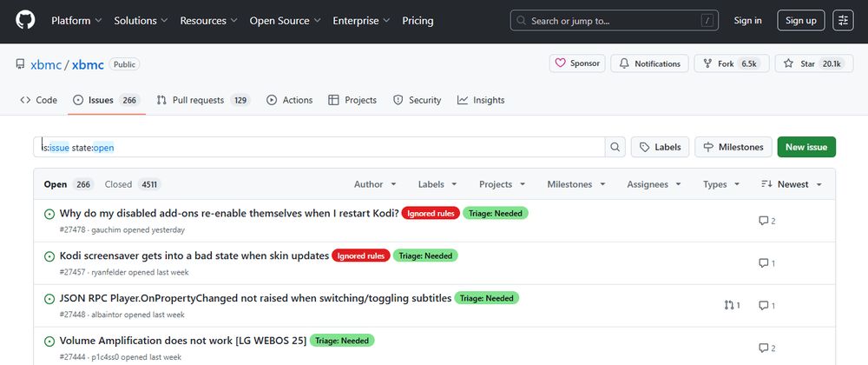Focus the Search or jump to field
Screen dimensions: 868x365
point(615,21)
